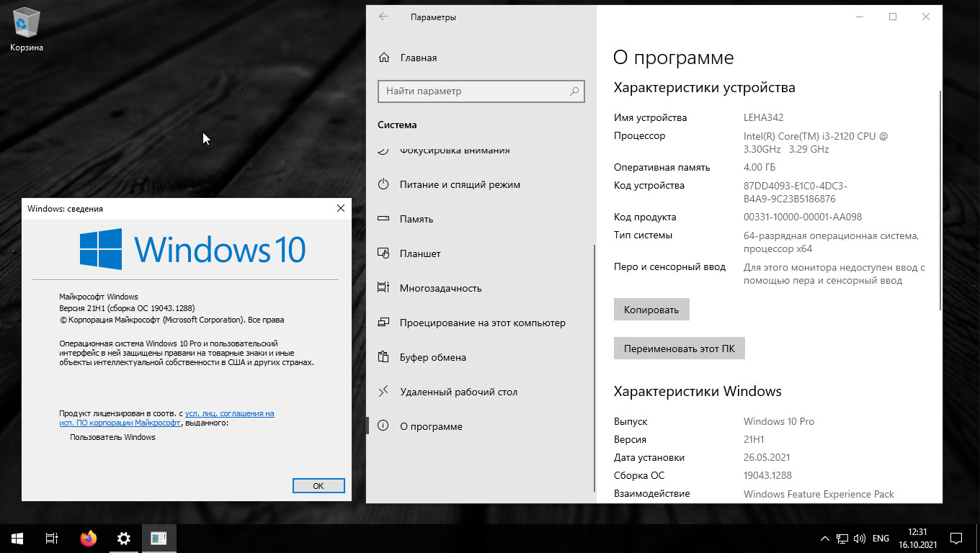This screenshot has height=553, width=980.
Task: Click the power icon beside Питание
Action: (x=383, y=184)
